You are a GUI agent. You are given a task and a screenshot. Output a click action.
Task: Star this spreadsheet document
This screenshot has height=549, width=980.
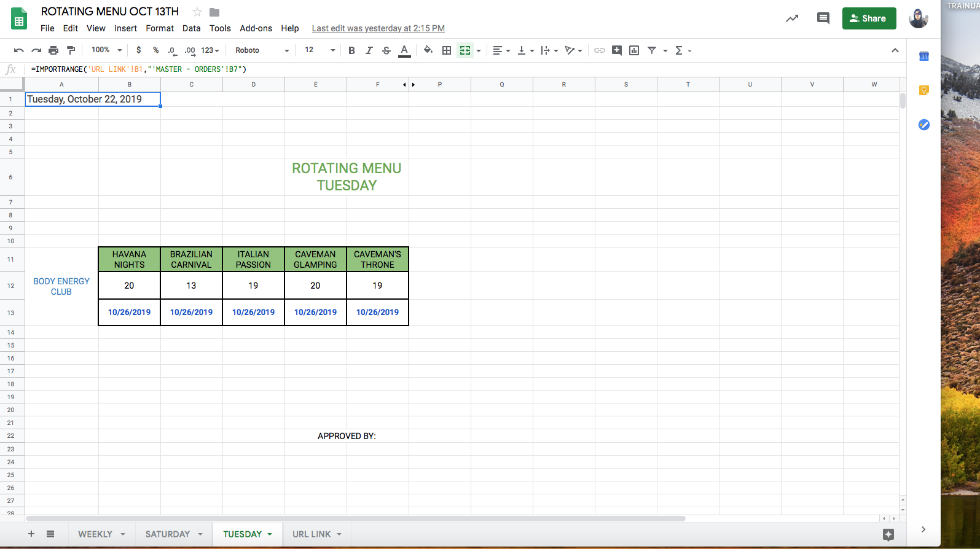(x=197, y=12)
